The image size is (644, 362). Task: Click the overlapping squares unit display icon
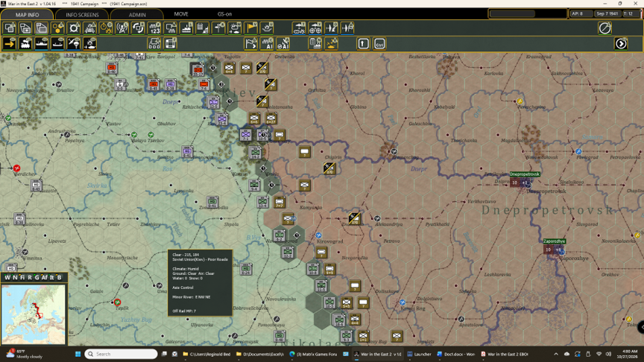tap(10, 28)
